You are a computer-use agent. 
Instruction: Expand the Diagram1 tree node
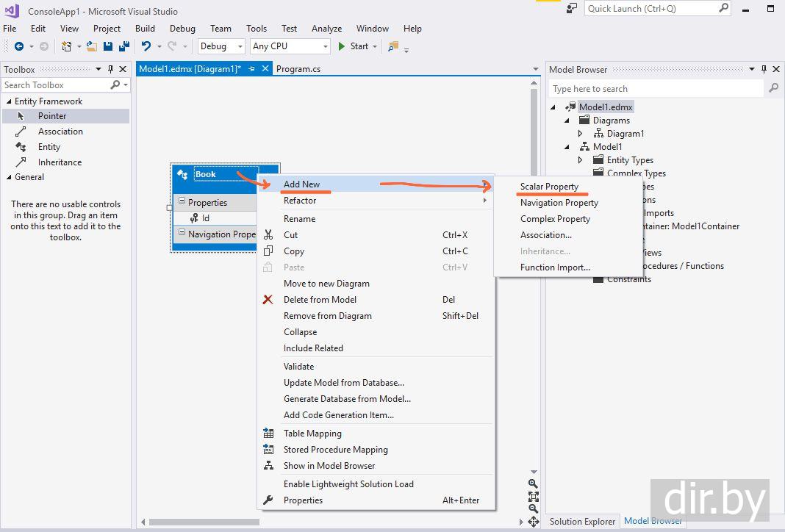click(x=581, y=134)
